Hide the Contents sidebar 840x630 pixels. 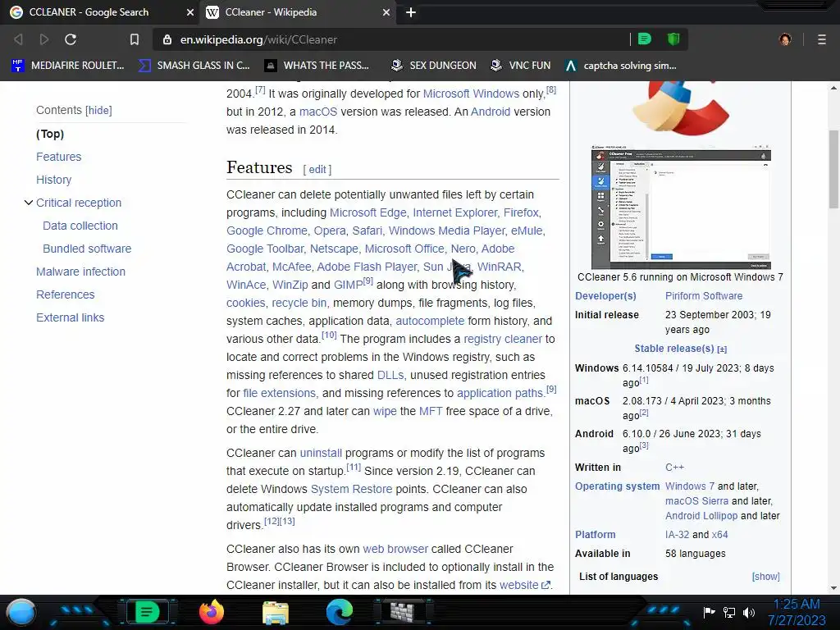tap(99, 111)
